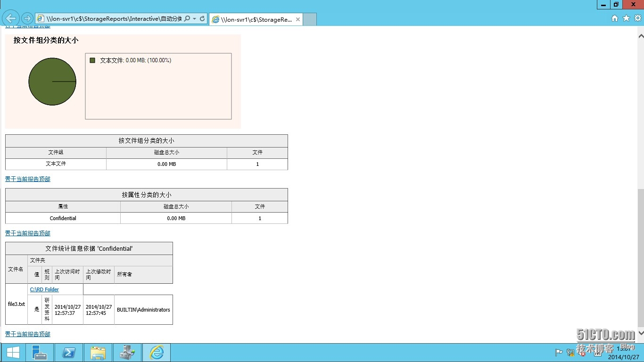Image resolution: width=644 pixels, height=362 pixels.
Task: Click the page icon in the address bar
Action: tap(41, 19)
